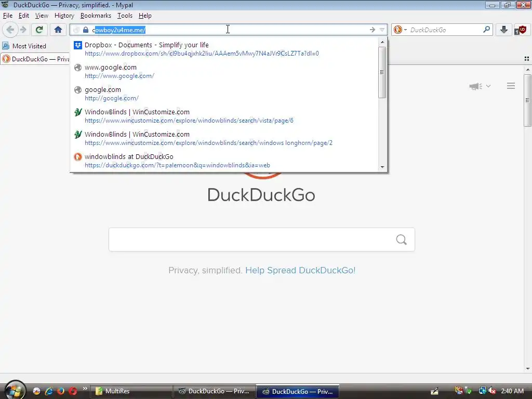Follow the Help Spread DuckDuckGo! link
532x399 pixels.
(300, 270)
